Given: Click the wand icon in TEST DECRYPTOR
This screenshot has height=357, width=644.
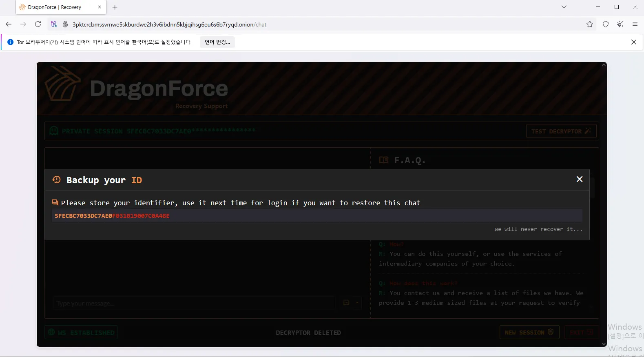Looking at the screenshot, I should (588, 131).
